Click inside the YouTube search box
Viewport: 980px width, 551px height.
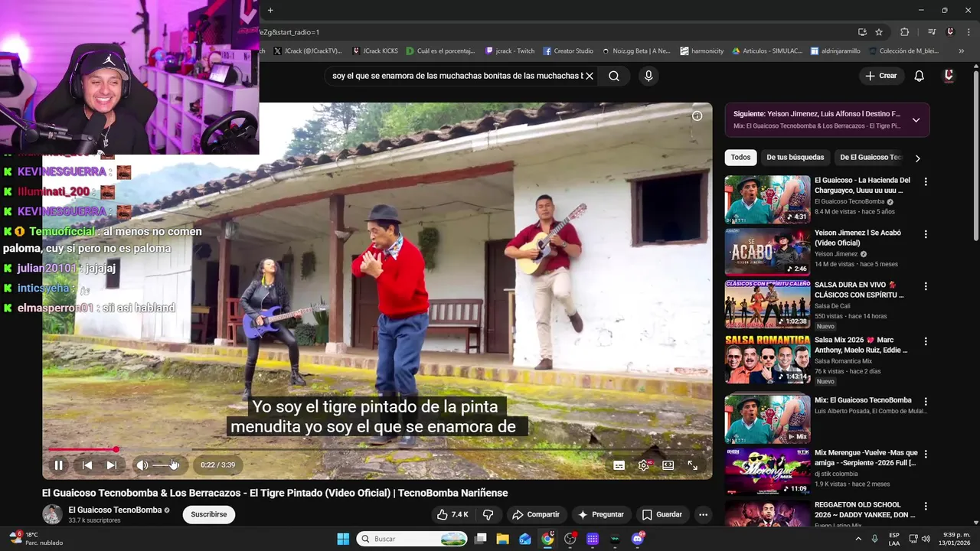457,76
